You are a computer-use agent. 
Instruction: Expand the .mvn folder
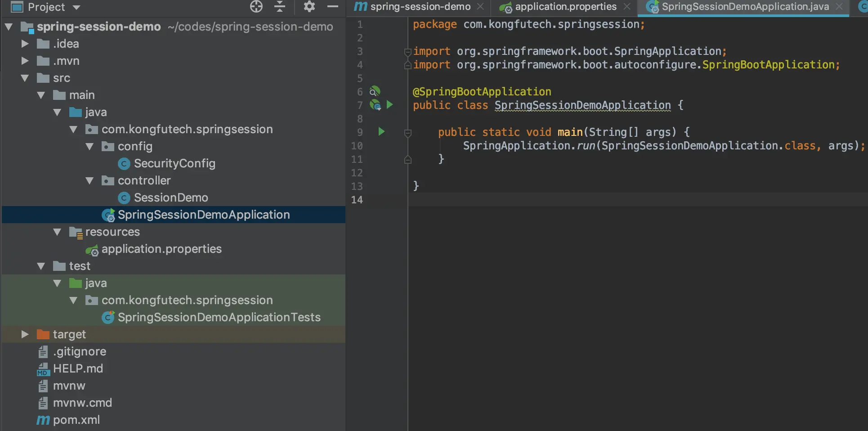25,61
